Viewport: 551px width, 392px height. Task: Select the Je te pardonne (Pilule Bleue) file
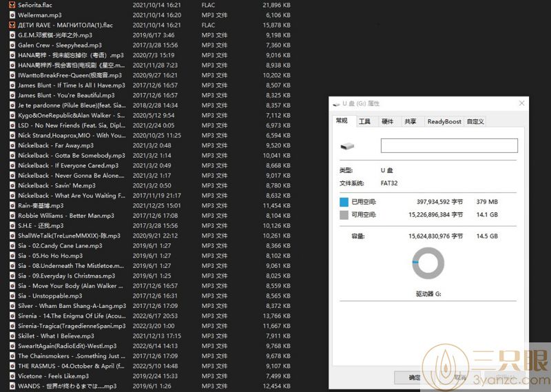pos(72,105)
